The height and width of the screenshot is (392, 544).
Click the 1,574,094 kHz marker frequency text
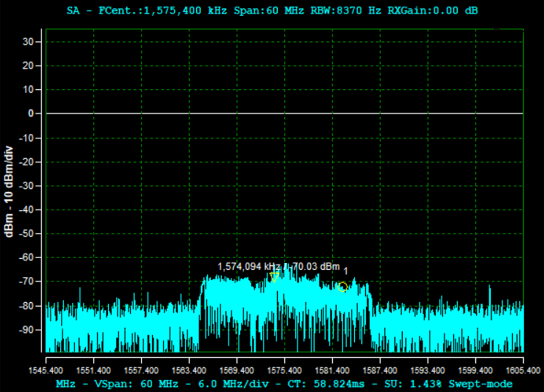pos(247,267)
